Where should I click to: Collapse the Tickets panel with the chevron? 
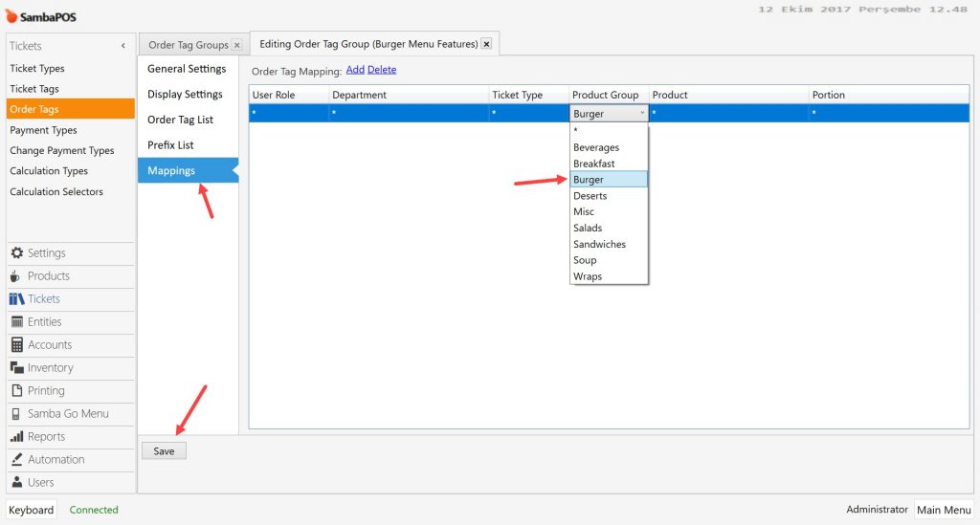pos(123,46)
